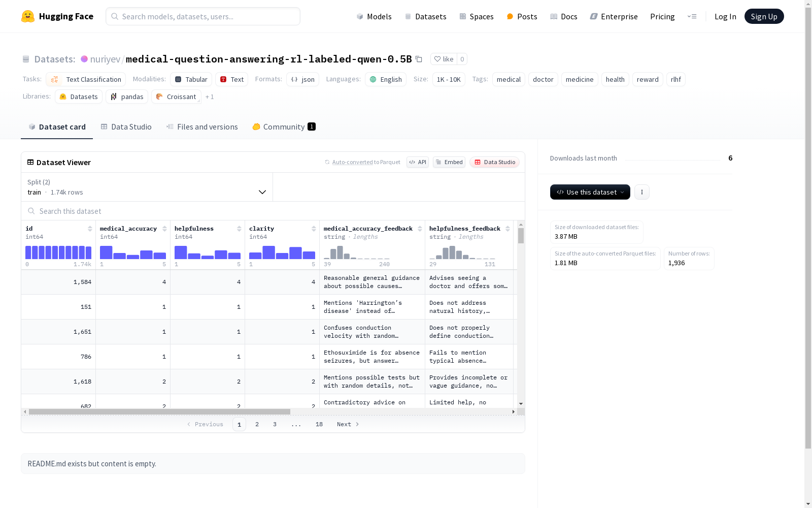
Task: Copy dataset name with the copy icon
Action: (419, 59)
